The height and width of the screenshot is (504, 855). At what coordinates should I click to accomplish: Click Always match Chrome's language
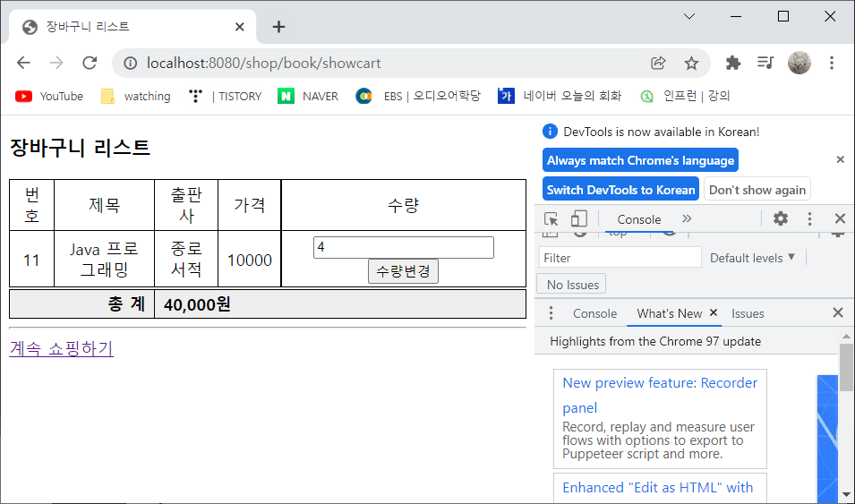click(x=640, y=160)
